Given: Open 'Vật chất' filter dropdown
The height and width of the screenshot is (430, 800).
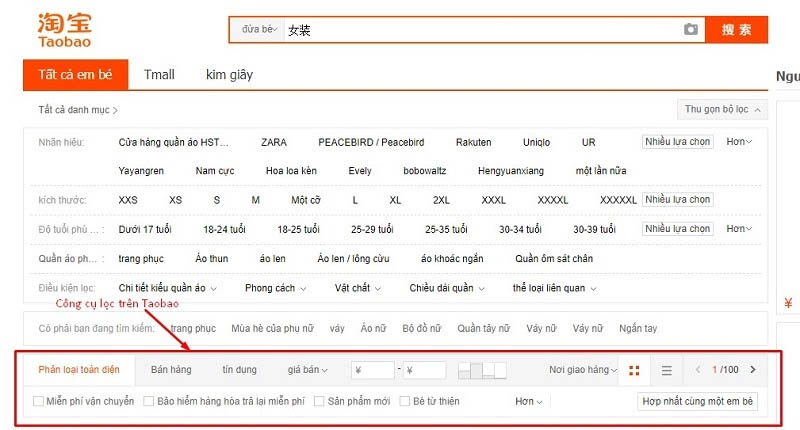Looking at the screenshot, I should [357, 288].
